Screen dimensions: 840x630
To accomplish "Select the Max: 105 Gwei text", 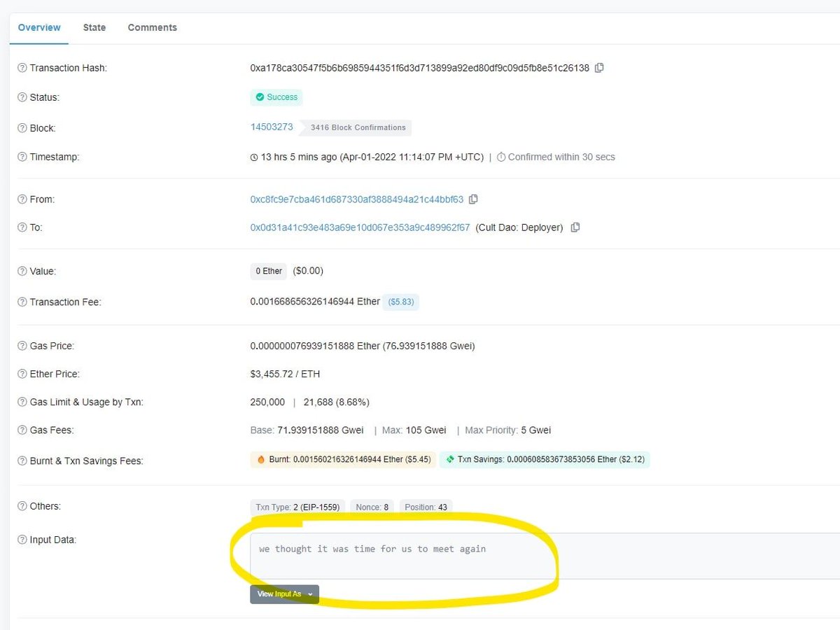I will (414, 430).
